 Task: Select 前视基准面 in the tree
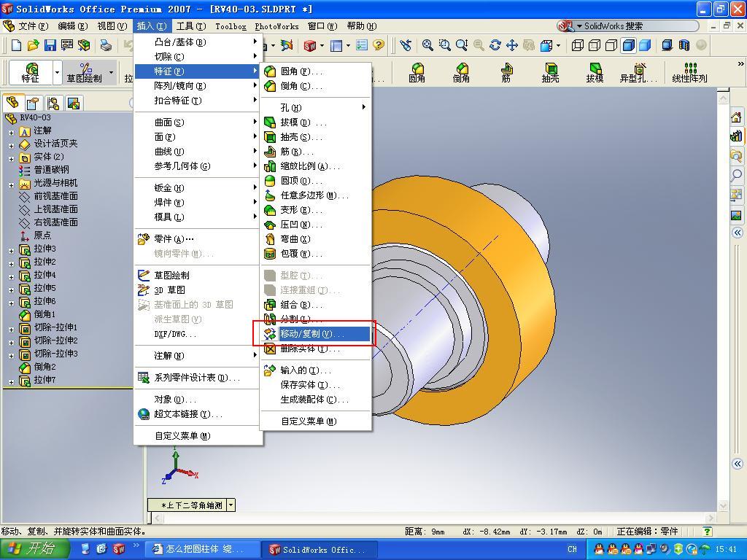[55, 195]
